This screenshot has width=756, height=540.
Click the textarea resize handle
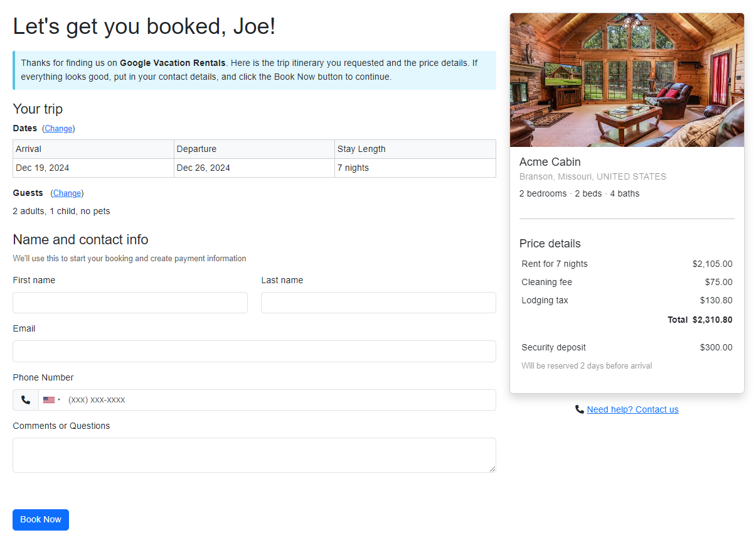coord(492,468)
